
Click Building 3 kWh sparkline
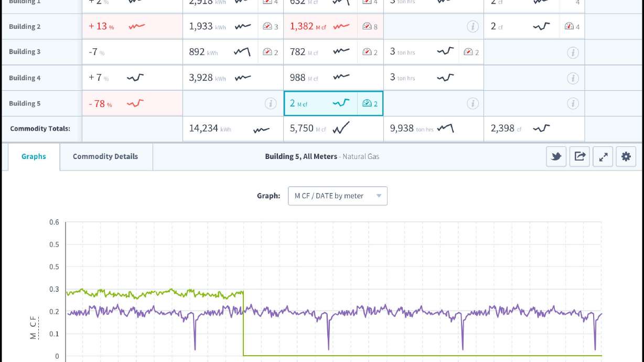[x=242, y=51]
